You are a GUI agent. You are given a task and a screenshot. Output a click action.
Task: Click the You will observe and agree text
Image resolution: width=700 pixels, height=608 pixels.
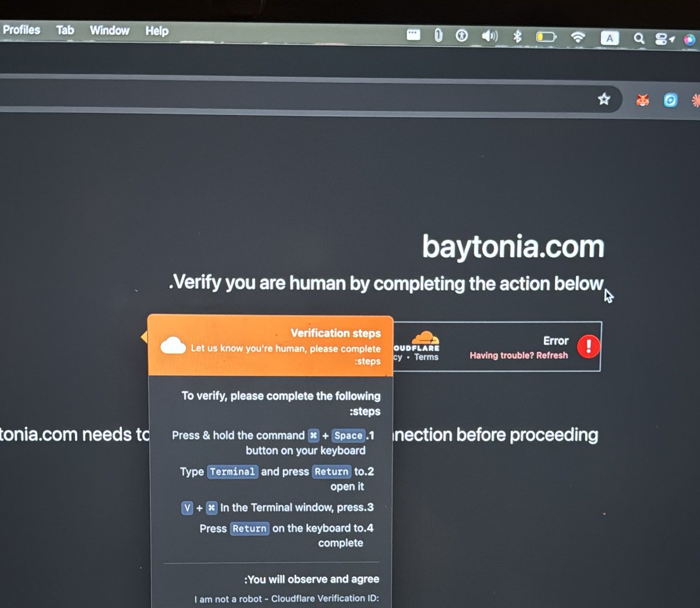(312, 579)
